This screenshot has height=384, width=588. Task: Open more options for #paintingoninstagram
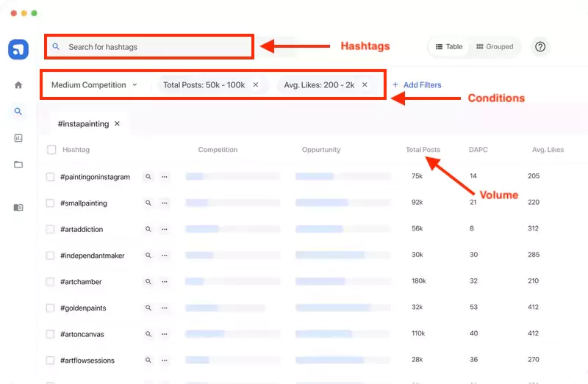coord(164,177)
